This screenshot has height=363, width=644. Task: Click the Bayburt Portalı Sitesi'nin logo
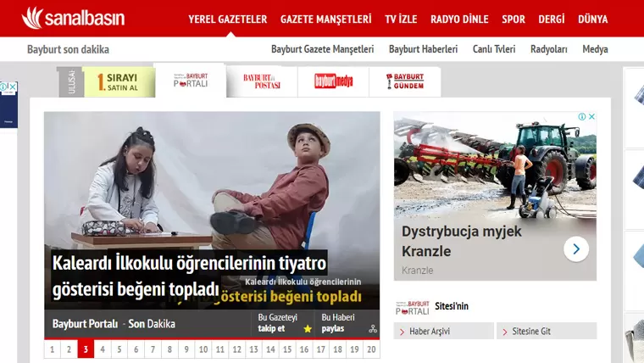(413, 308)
